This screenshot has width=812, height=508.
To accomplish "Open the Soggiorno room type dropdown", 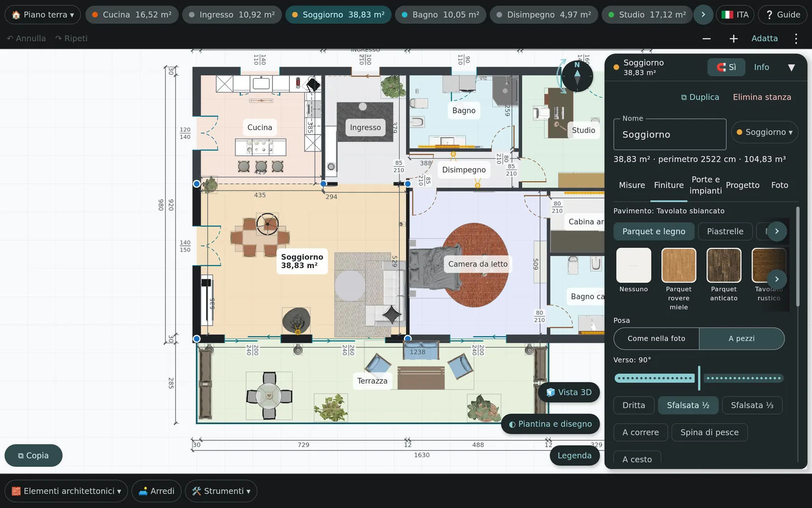I will (764, 132).
